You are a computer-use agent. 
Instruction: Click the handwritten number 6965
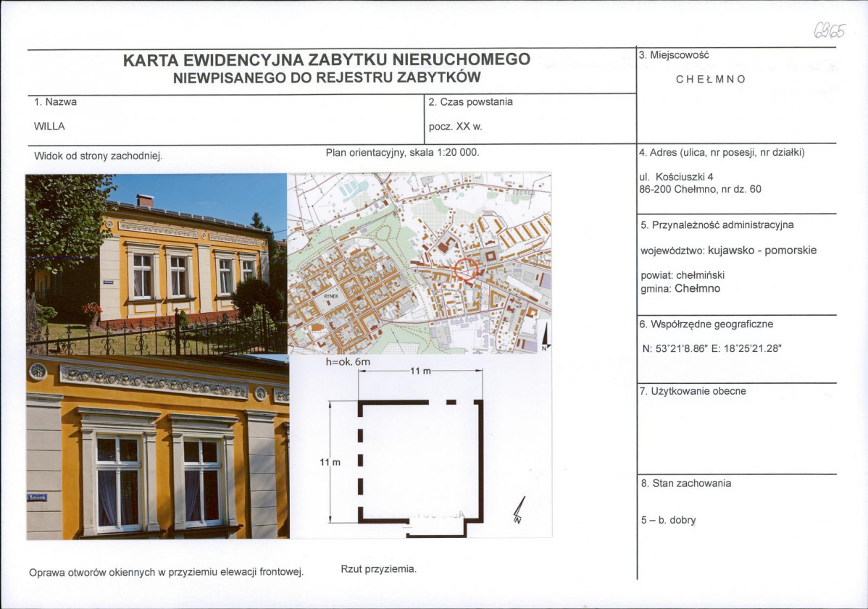pos(830,29)
